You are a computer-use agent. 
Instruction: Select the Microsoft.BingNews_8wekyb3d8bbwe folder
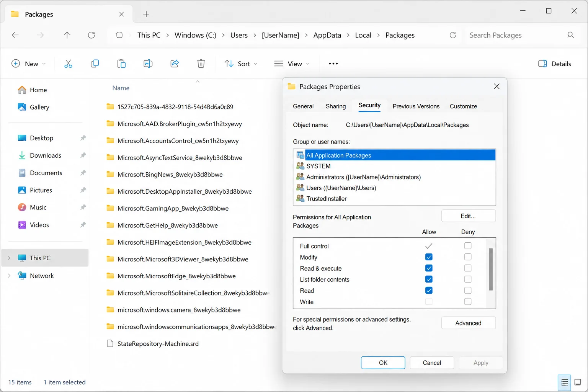[170, 175]
